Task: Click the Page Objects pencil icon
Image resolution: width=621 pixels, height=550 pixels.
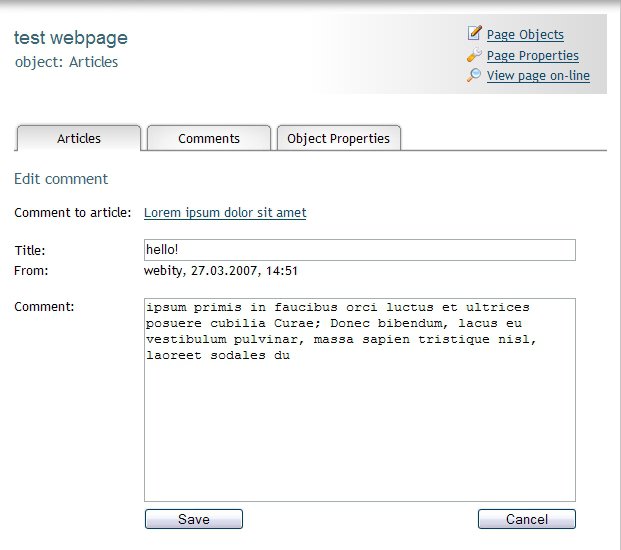Action: tap(474, 33)
